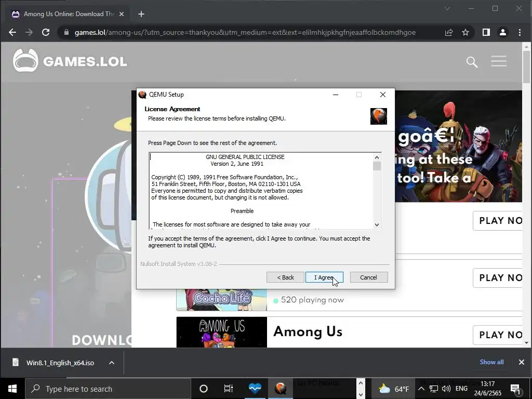Open PC Health Check taskbar icon
This screenshot has height=399, width=532.
pos(255,389)
